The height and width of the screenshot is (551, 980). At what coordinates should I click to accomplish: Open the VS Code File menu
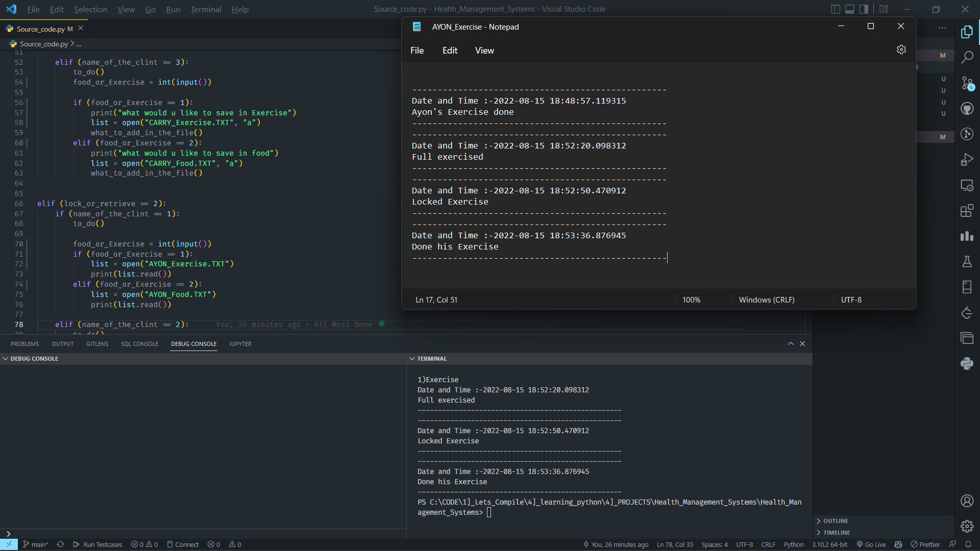pyautogui.click(x=33, y=9)
